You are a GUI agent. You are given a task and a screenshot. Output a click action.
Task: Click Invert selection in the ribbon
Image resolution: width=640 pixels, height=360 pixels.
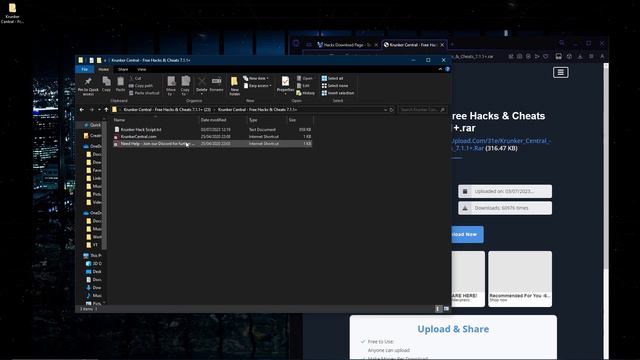coord(338,93)
